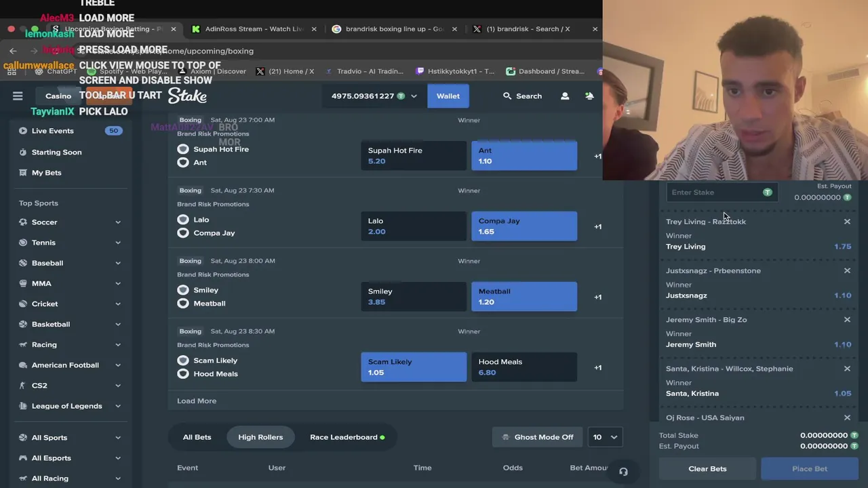Switch to AdinRoss Stream browser tab

[254, 29]
